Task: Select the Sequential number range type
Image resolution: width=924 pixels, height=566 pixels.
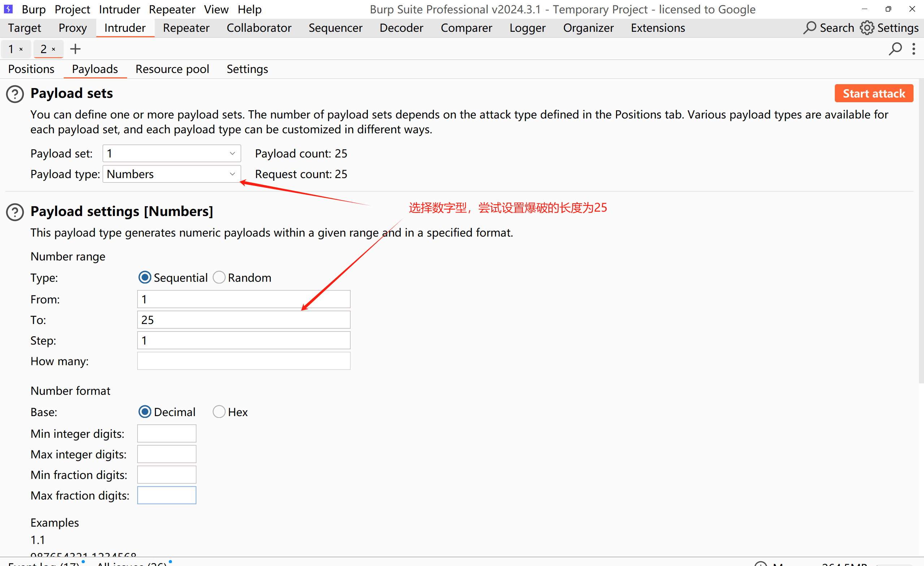Action: click(145, 277)
